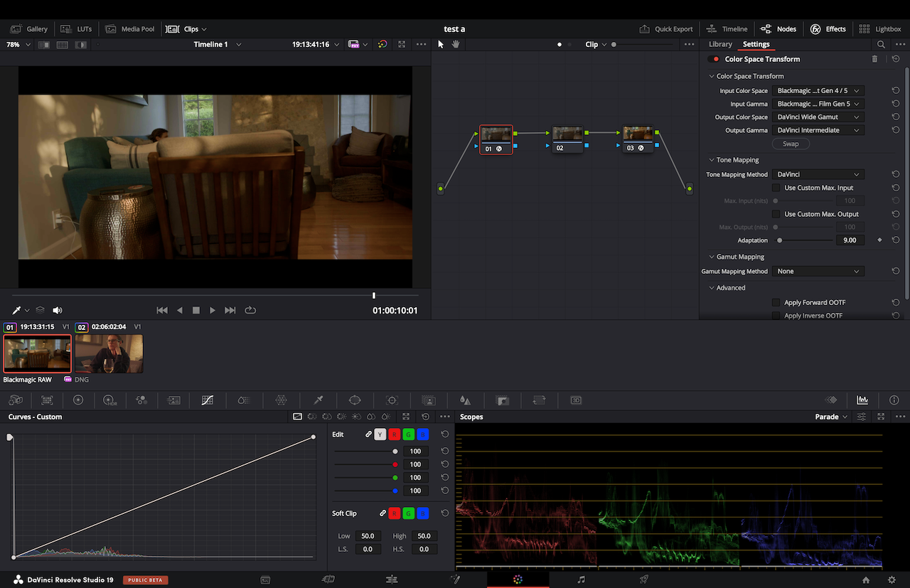Open the Input Color Space dropdown
The image size is (910, 588).
click(818, 91)
